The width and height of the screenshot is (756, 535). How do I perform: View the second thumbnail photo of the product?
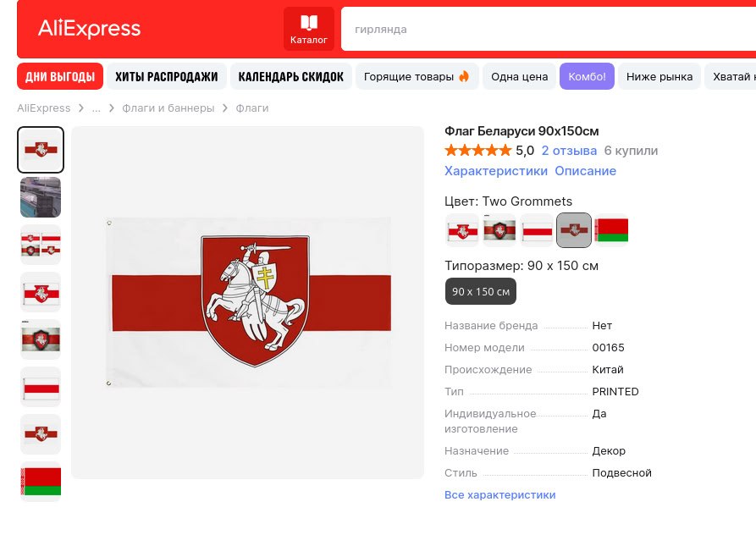click(x=41, y=197)
